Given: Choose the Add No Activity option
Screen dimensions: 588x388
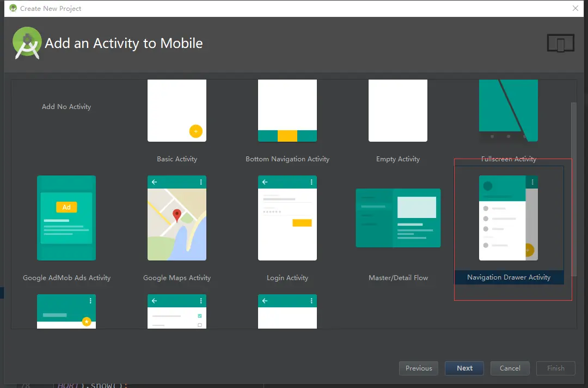Looking at the screenshot, I should pos(66,106).
